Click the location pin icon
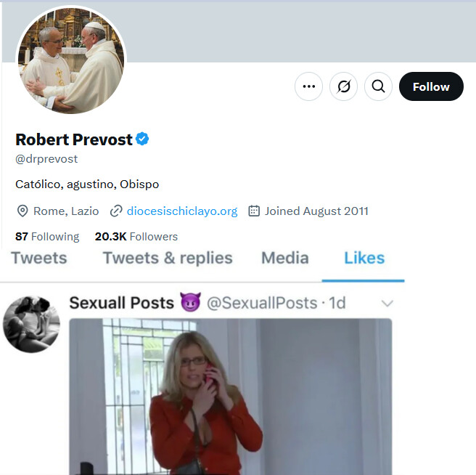Screen dimensions: 476x475 point(22,211)
